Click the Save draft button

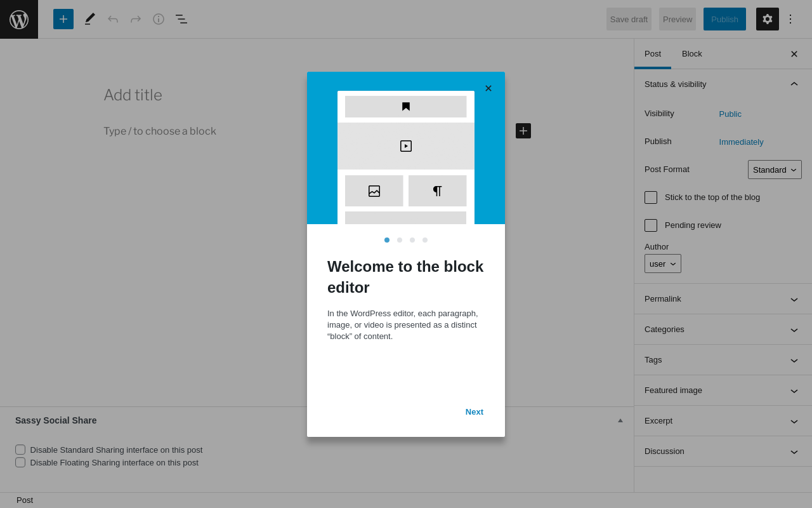click(629, 19)
